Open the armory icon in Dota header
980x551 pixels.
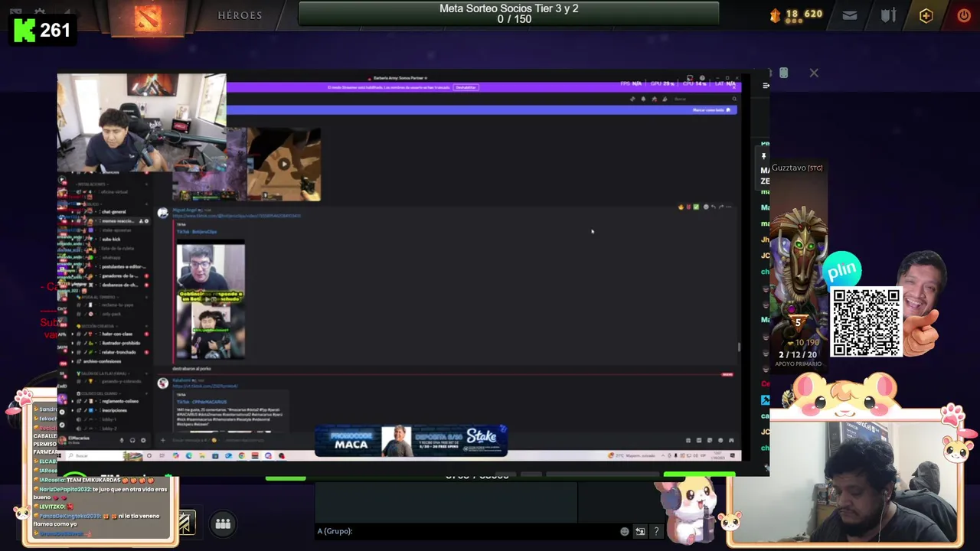click(x=888, y=15)
